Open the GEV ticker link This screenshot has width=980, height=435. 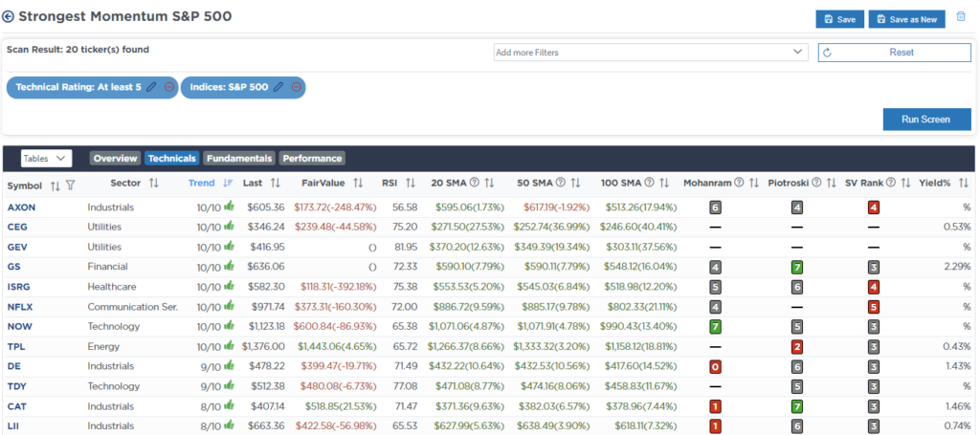pyautogui.click(x=17, y=248)
